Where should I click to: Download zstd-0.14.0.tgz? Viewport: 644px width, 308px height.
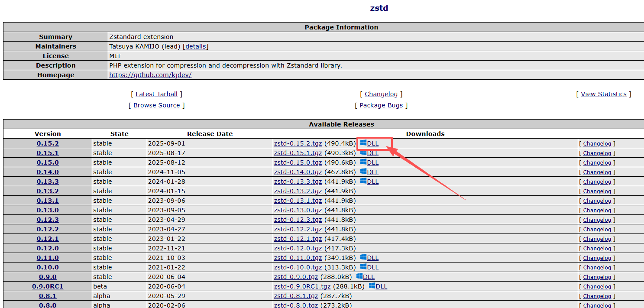coord(298,172)
